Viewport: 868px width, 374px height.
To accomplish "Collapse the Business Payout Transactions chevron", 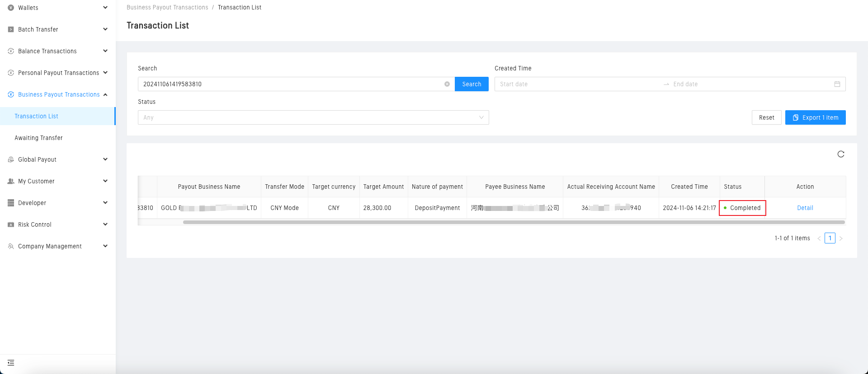I will point(105,94).
